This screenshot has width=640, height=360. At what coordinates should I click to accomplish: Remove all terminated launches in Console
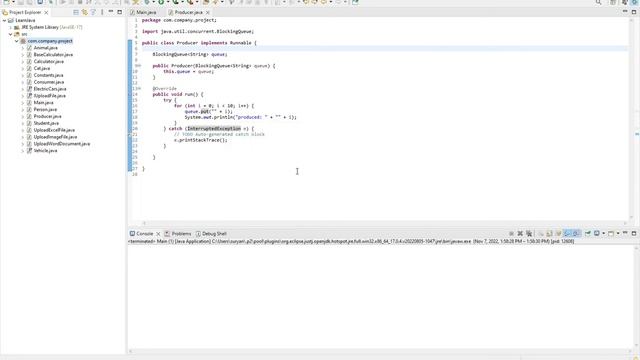point(529,233)
